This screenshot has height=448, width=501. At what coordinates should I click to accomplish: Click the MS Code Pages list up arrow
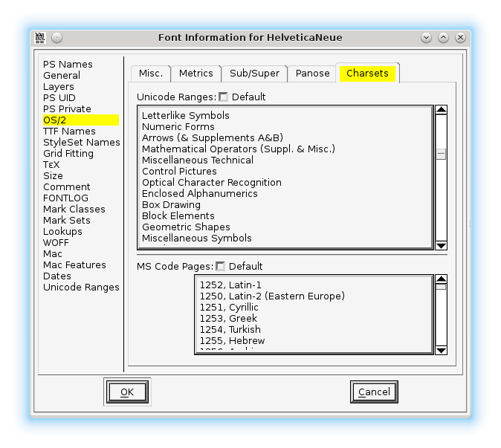442,279
